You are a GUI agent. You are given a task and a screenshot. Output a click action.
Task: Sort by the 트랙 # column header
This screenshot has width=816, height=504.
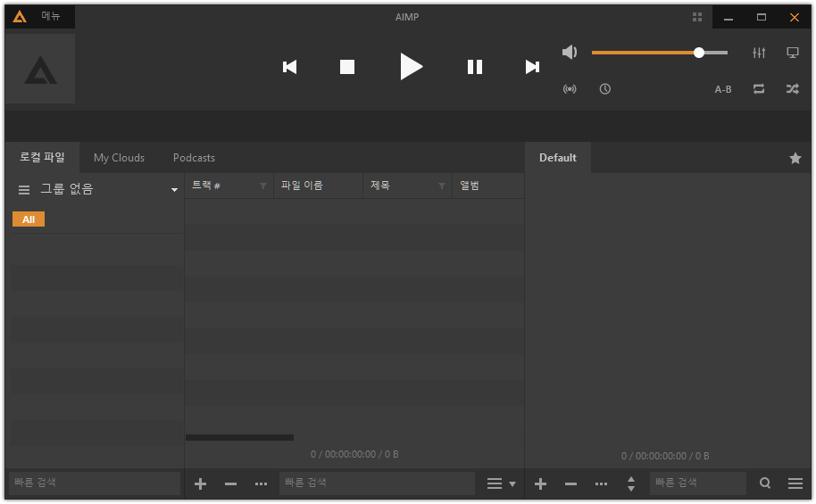click(206, 186)
